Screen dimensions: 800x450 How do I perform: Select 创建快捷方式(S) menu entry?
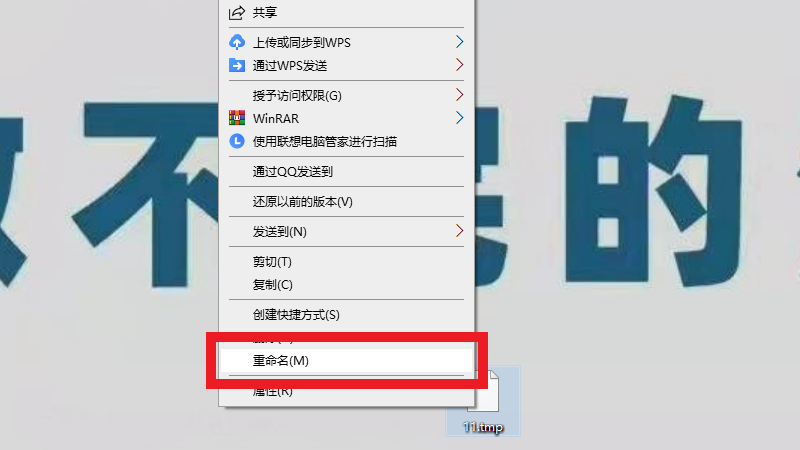[346, 315]
